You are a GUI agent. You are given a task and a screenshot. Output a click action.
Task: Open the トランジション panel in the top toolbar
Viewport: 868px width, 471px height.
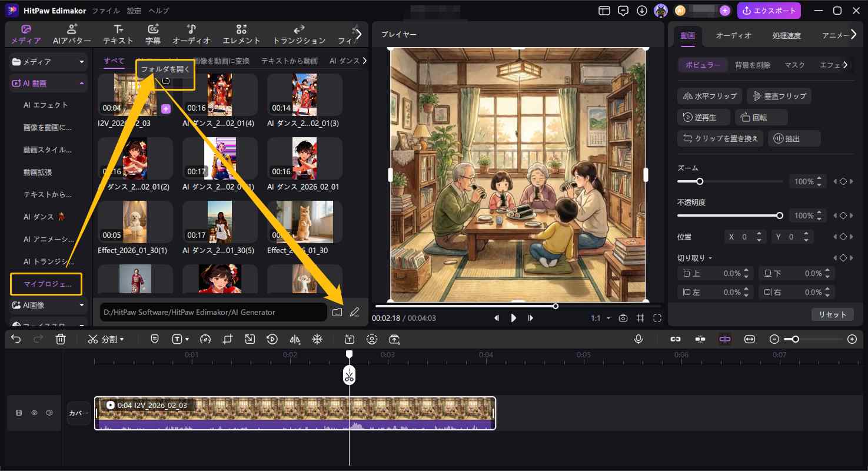tap(298, 34)
